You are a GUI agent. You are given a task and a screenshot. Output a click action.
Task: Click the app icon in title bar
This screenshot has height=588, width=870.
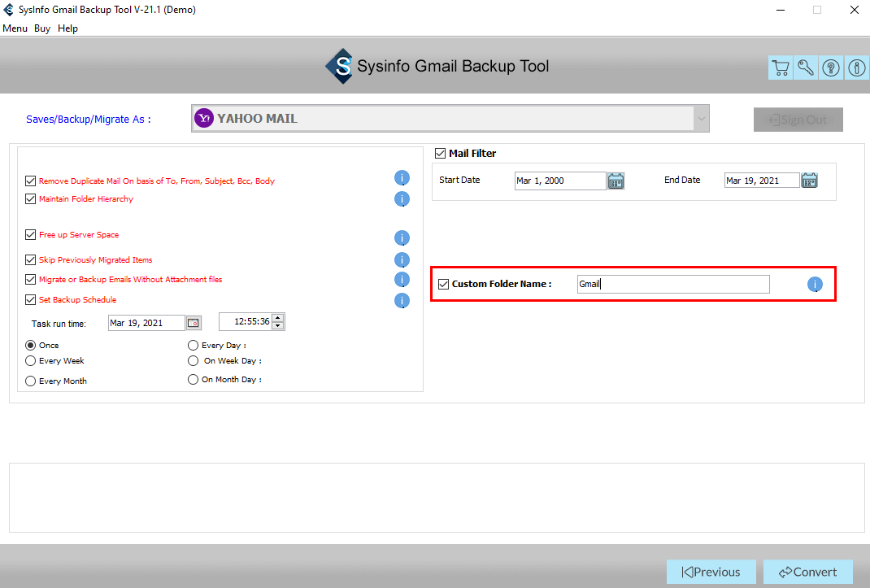click(8, 10)
